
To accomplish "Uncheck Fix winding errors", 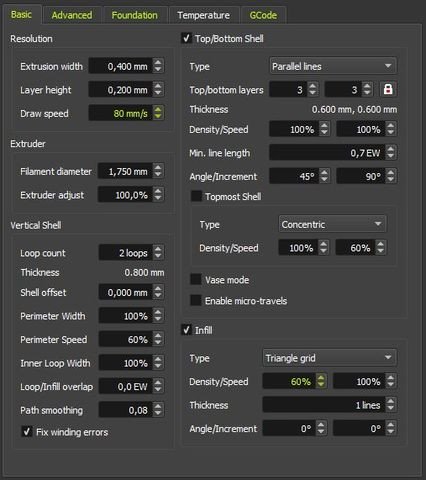I will click(27, 431).
